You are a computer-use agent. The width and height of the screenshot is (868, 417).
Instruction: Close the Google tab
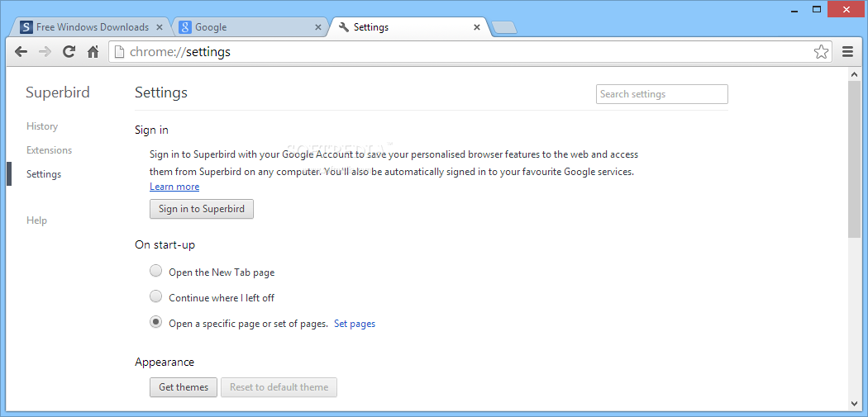pyautogui.click(x=317, y=27)
